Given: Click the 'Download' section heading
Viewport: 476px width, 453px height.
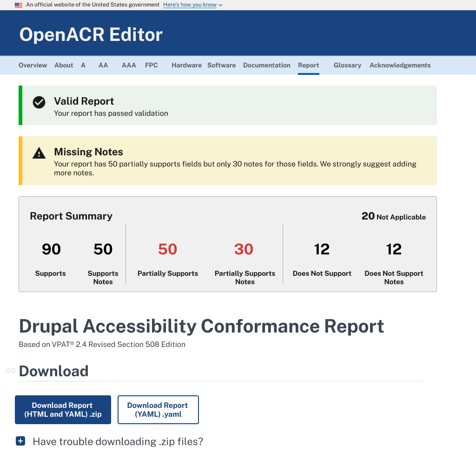Looking at the screenshot, I should (x=54, y=371).
